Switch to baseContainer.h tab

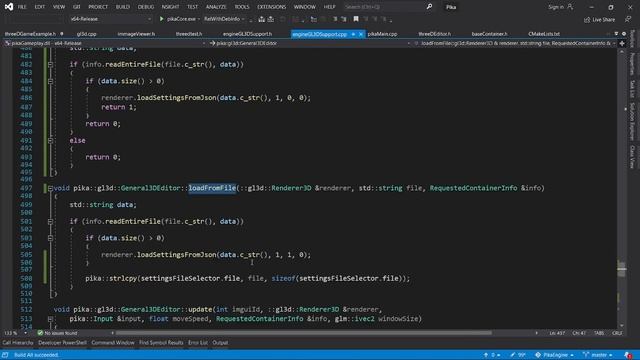tap(489, 34)
